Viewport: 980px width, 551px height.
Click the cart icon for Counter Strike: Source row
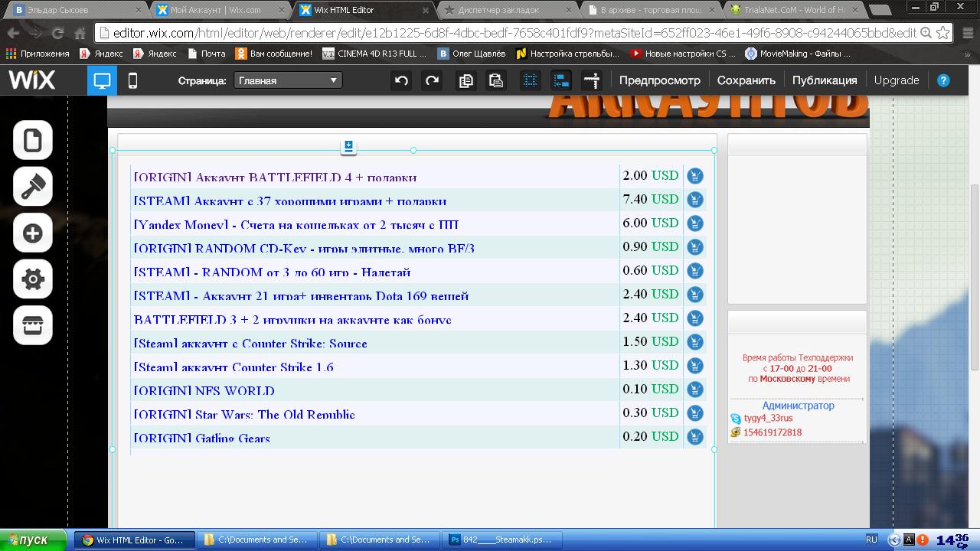point(694,342)
